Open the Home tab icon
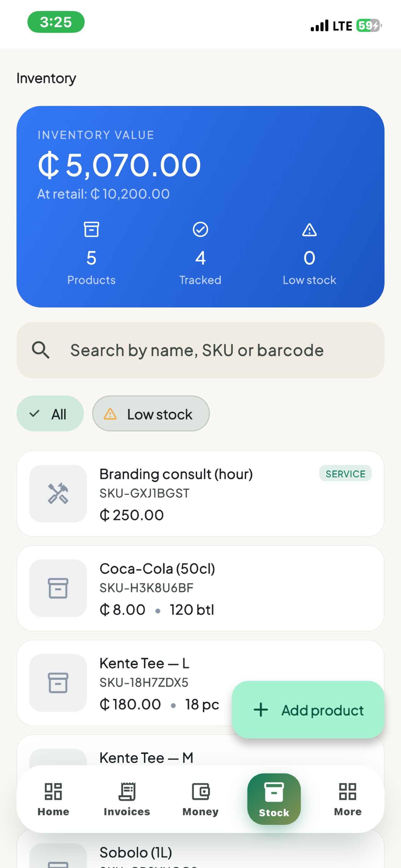This screenshot has height=868, width=401. (x=53, y=791)
